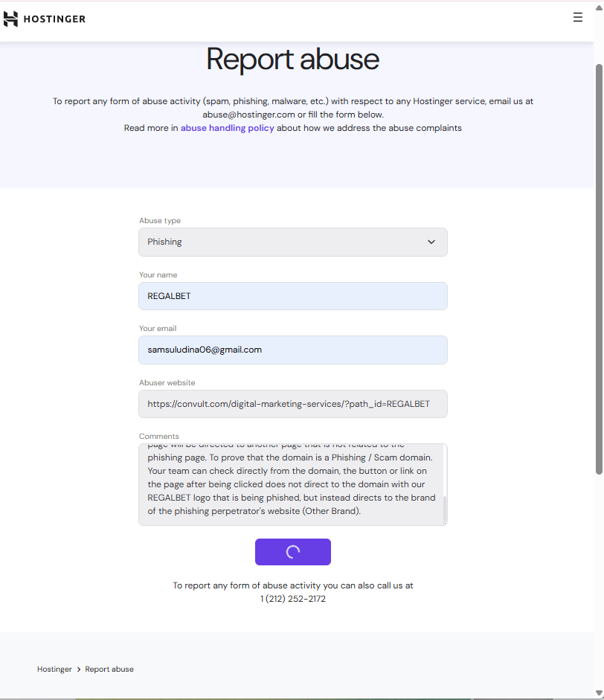Click the Comments field label
The width and height of the screenshot is (604, 700).
pos(159,436)
